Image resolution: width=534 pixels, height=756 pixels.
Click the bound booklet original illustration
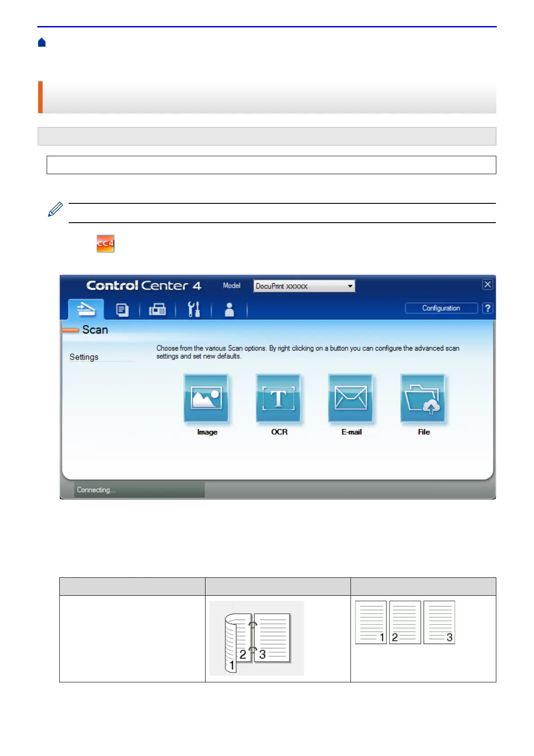(257, 638)
